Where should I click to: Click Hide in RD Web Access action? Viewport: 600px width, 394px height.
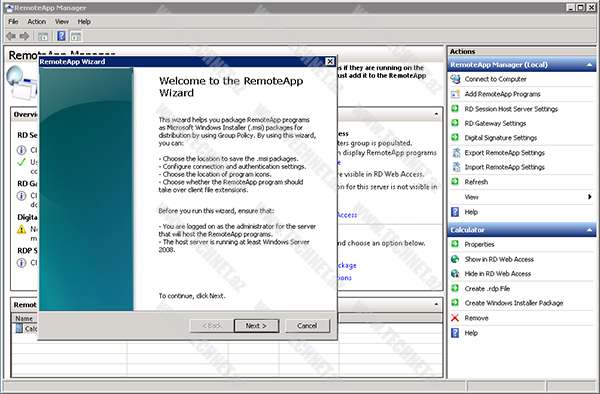point(497,274)
